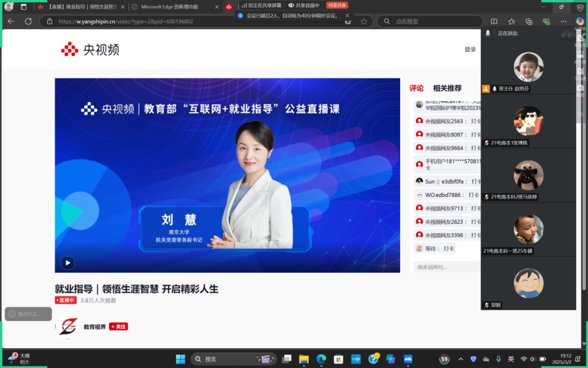This screenshot has width=588, height=368.
Task: Open Task View on the taskbar
Action: pyautogui.click(x=287, y=359)
